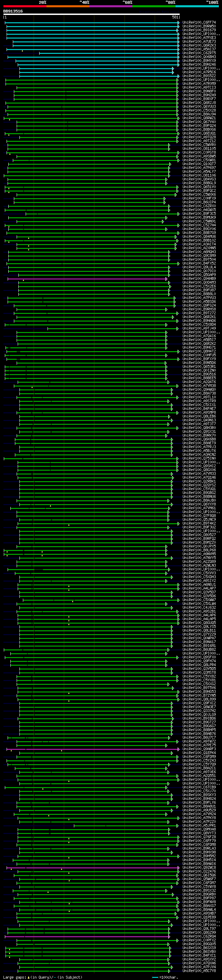Select hit UniRef100_Q6YXY8
Screen dimensions: 222x980
point(199,504)
